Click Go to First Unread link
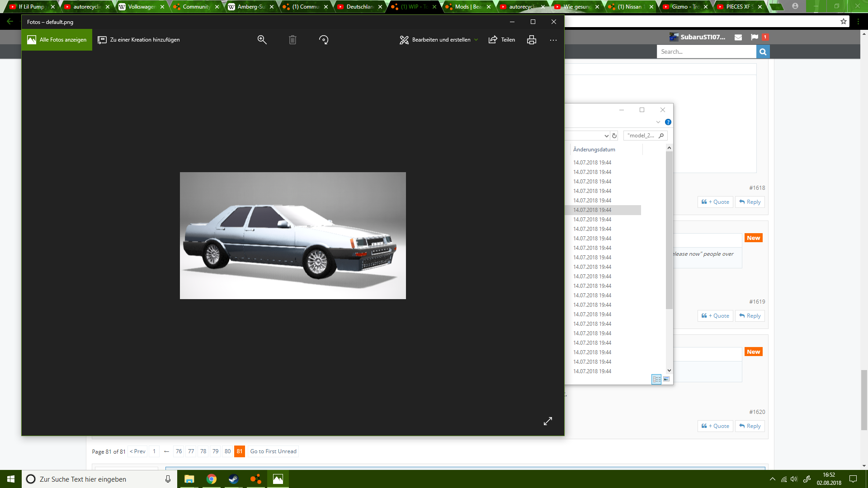The image size is (868, 488). click(273, 451)
